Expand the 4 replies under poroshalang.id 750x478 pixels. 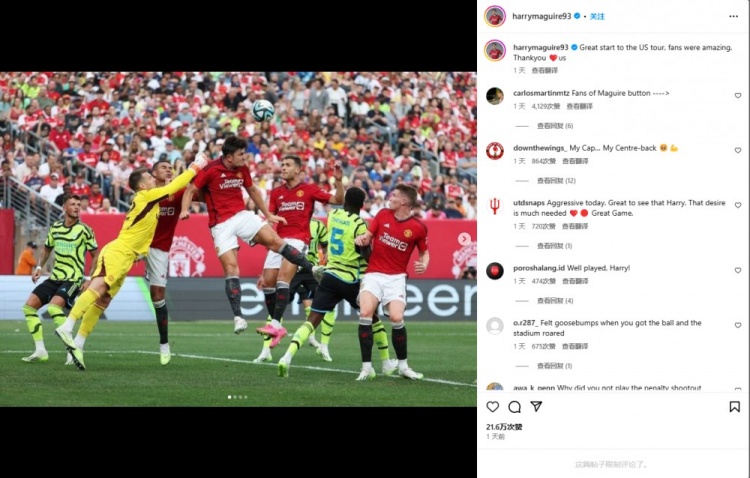[555, 300]
